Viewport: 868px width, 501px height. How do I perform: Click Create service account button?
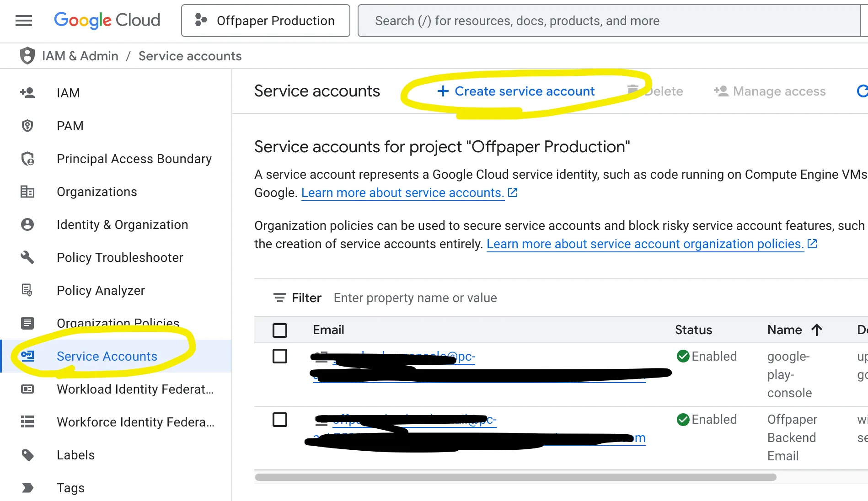516,91
